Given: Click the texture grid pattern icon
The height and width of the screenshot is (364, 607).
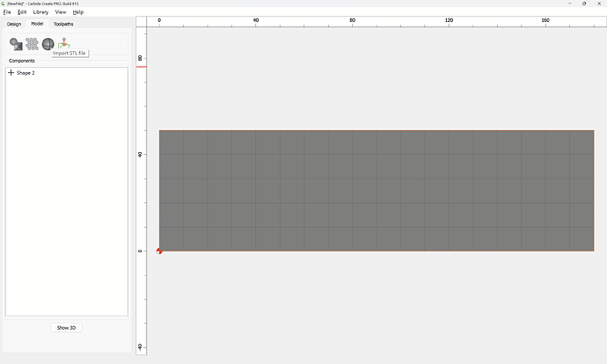Looking at the screenshot, I should click(33, 44).
